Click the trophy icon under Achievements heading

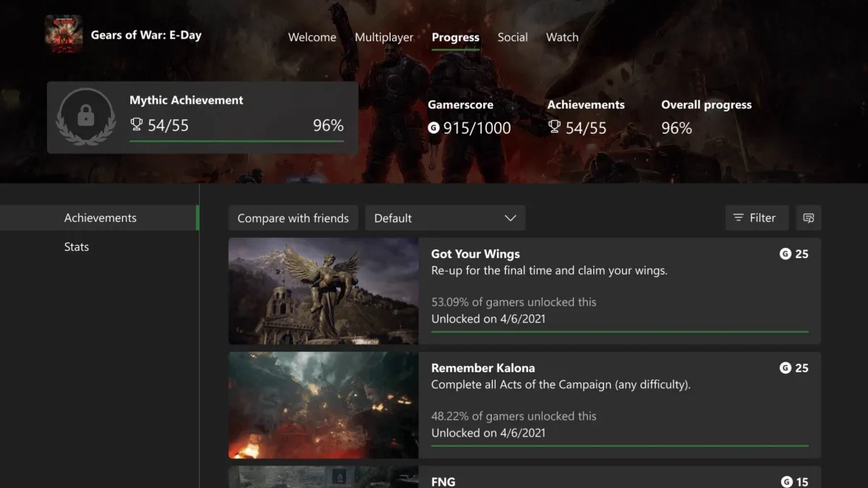tap(554, 127)
